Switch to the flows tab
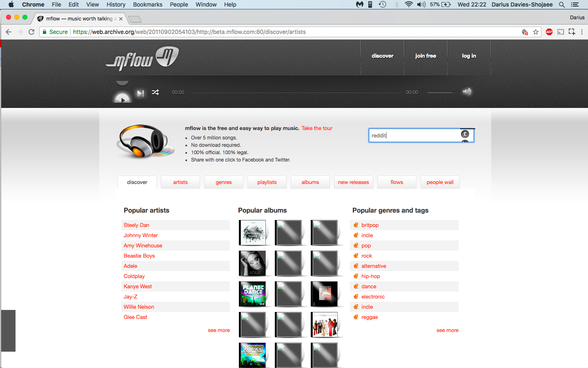Viewport: 588px width, 368px height. [397, 182]
